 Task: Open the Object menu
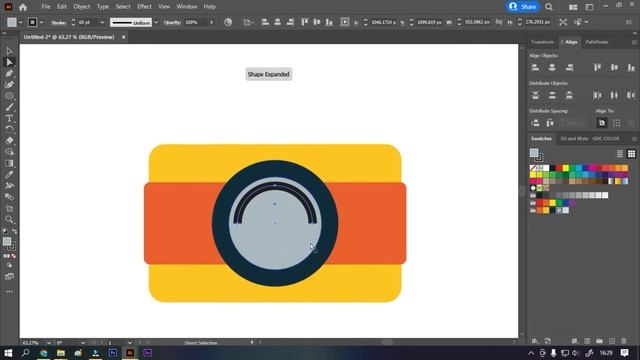coord(82,7)
